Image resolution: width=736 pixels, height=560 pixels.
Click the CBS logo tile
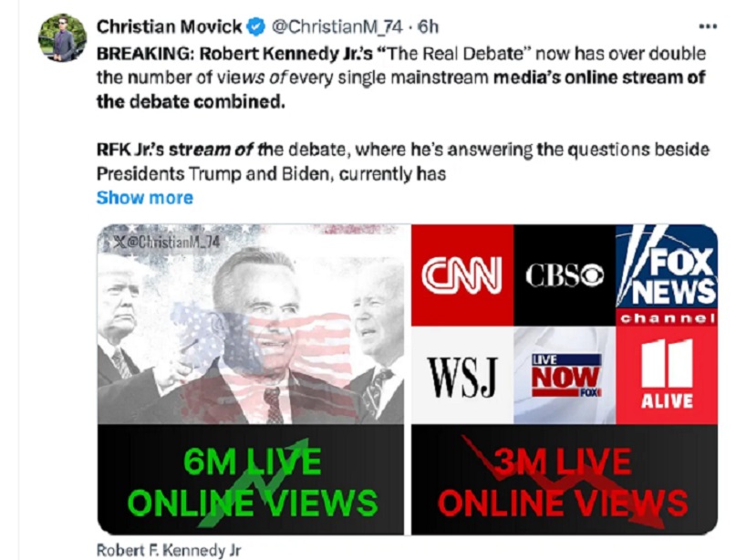(565, 275)
